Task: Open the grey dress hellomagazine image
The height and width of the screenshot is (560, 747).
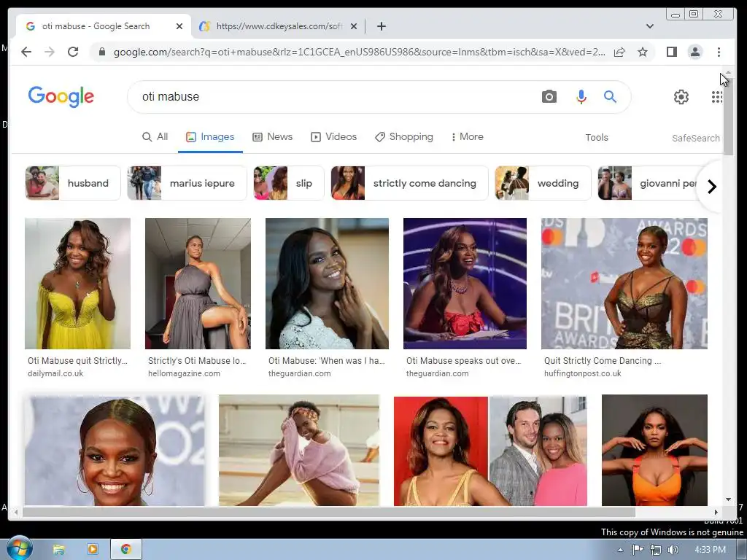Action: pyautogui.click(x=198, y=284)
